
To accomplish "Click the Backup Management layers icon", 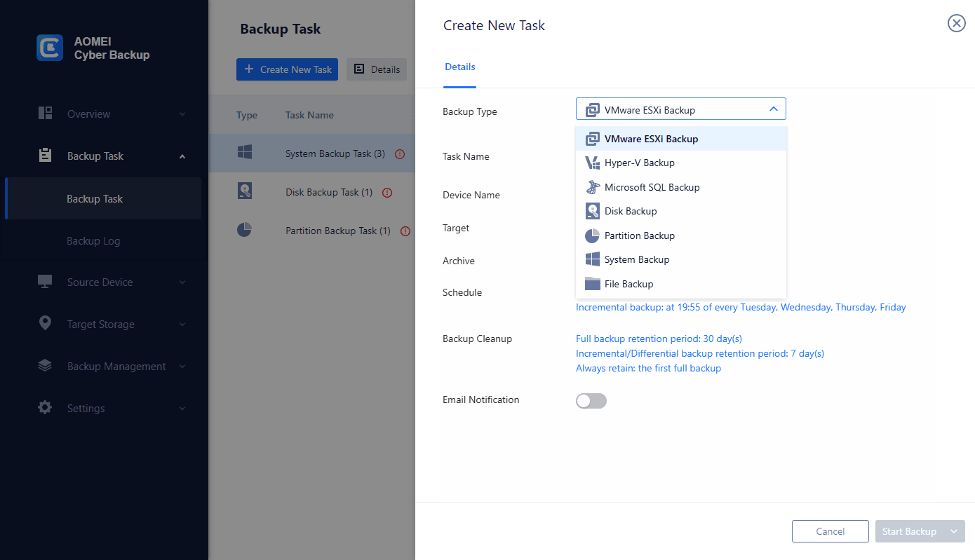I will click(46, 365).
